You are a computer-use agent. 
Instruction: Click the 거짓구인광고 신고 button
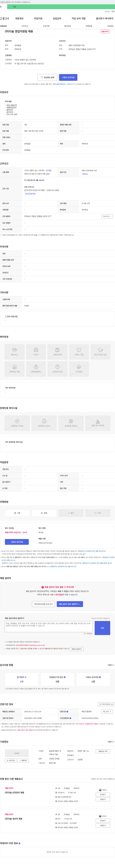[x=106, y=704]
